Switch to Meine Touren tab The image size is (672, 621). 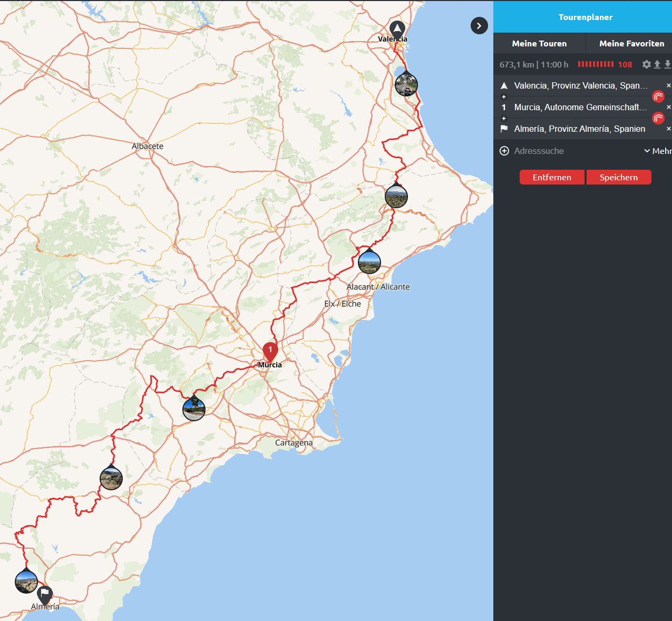539,44
